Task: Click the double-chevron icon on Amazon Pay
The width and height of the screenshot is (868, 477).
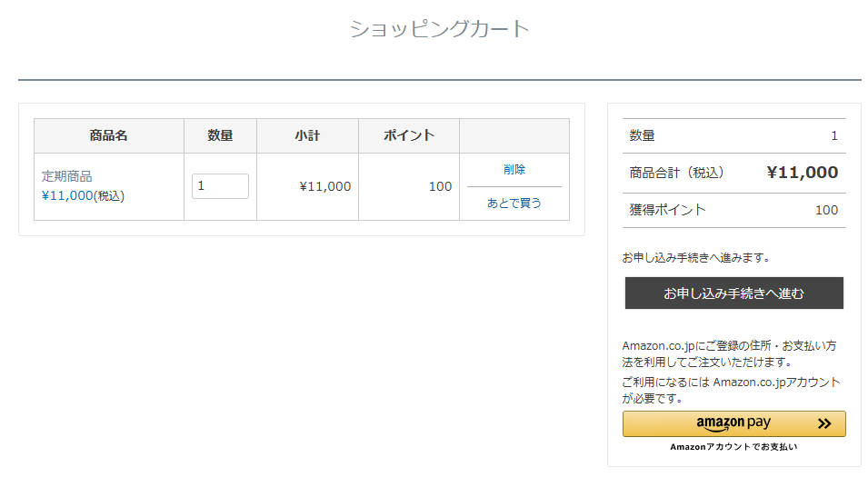Action: coord(824,423)
